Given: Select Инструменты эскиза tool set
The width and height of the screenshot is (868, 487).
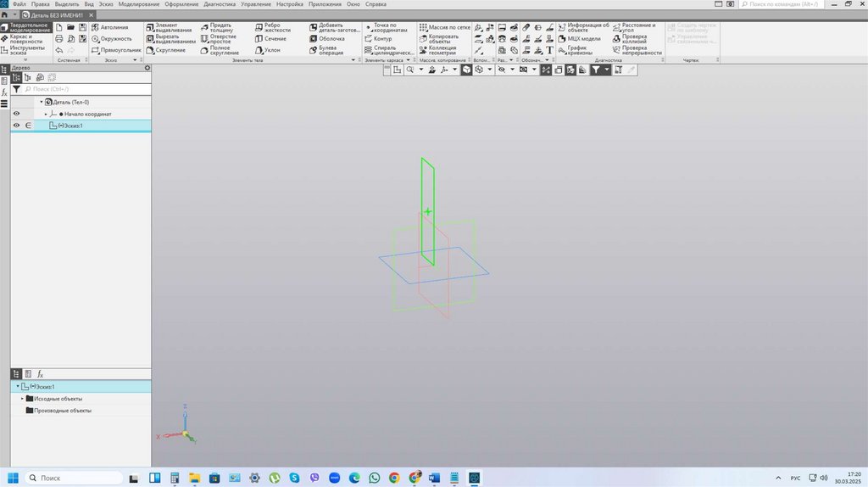Looking at the screenshot, I should 23,50.
